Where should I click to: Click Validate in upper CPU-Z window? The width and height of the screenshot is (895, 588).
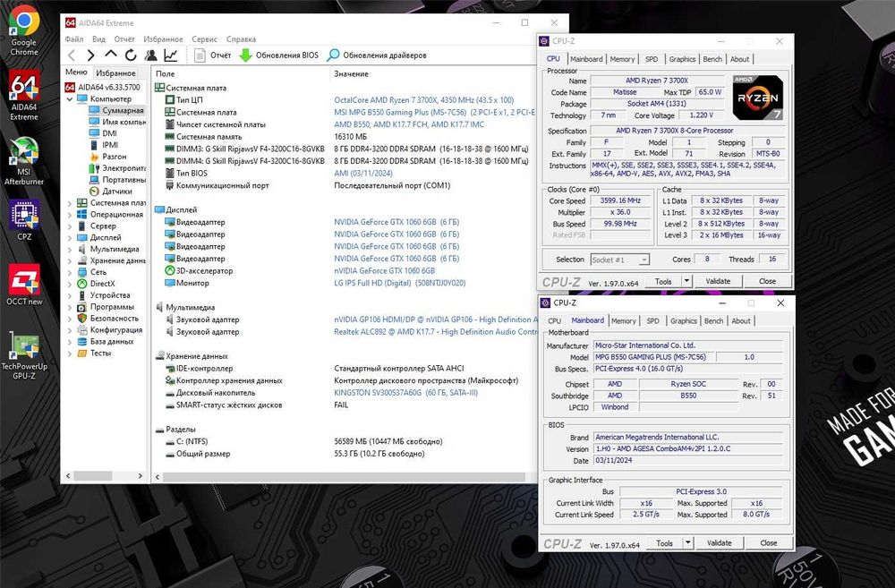[718, 281]
